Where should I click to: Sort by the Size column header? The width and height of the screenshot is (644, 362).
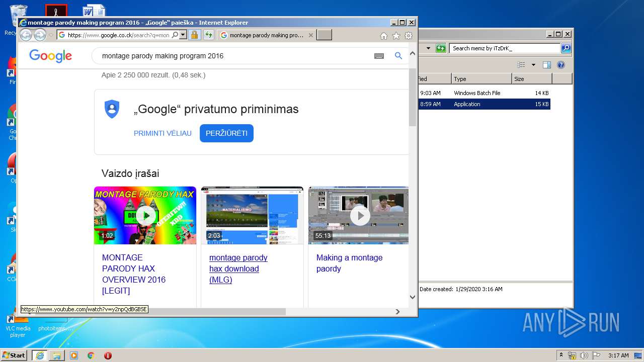pyautogui.click(x=532, y=79)
